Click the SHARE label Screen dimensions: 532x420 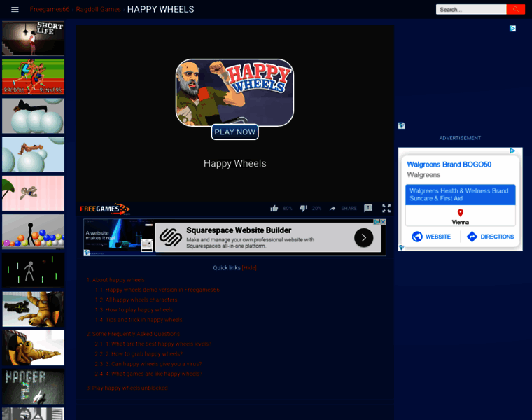click(x=349, y=209)
